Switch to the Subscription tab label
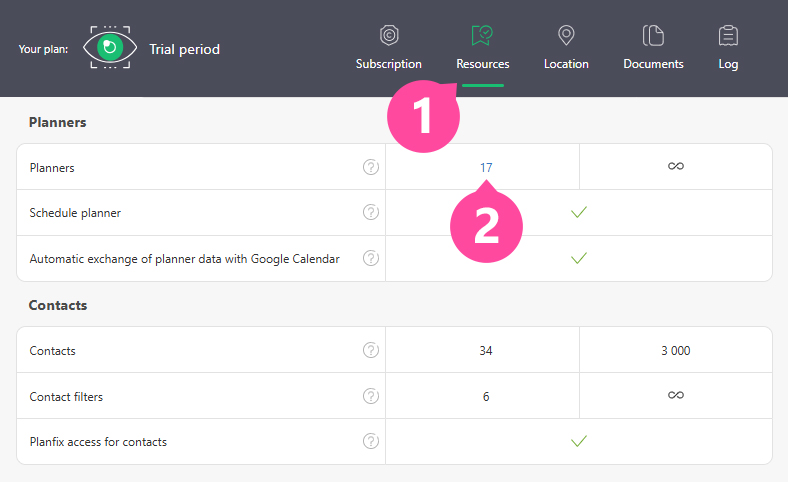Image resolution: width=788 pixels, height=482 pixels. click(x=388, y=64)
